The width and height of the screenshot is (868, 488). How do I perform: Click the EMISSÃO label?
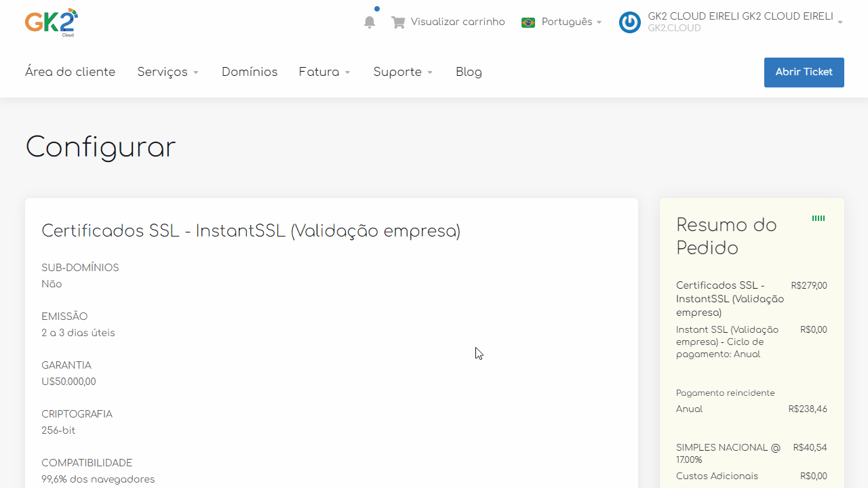(64, 317)
